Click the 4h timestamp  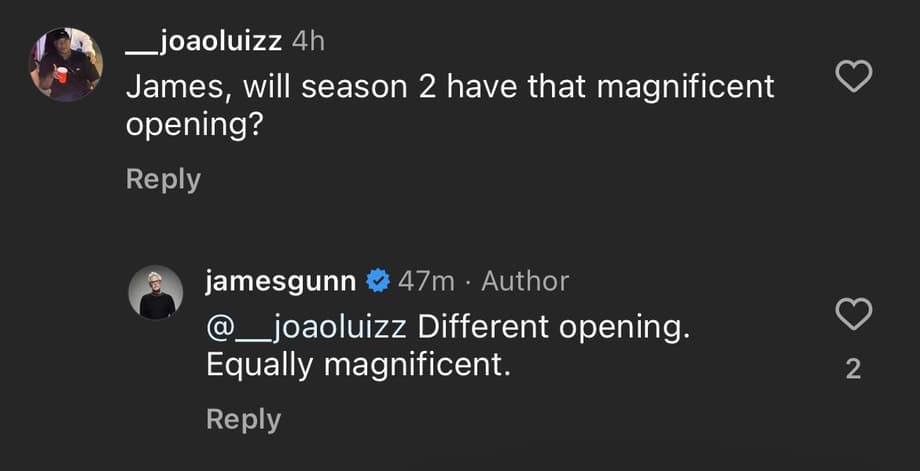click(307, 42)
